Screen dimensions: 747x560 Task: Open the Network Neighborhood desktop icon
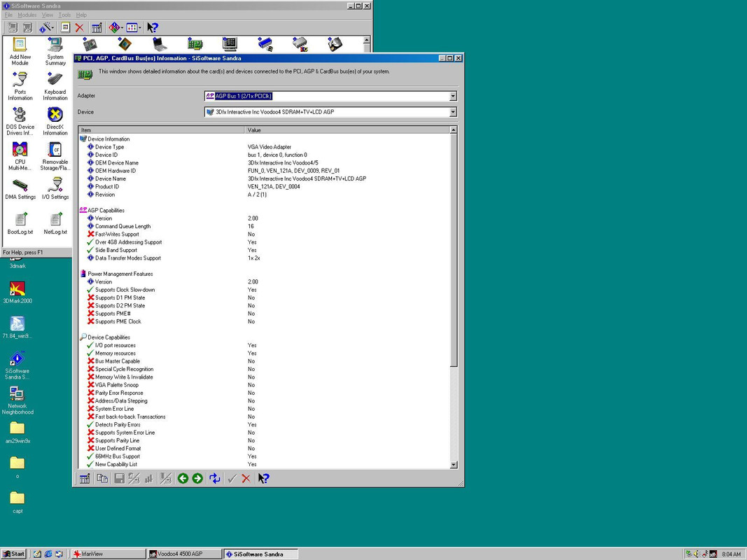click(x=17, y=400)
